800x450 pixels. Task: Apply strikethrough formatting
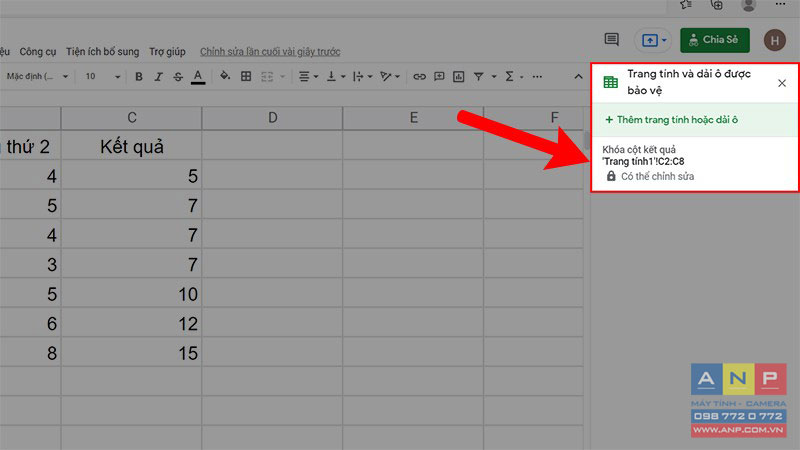pos(178,77)
